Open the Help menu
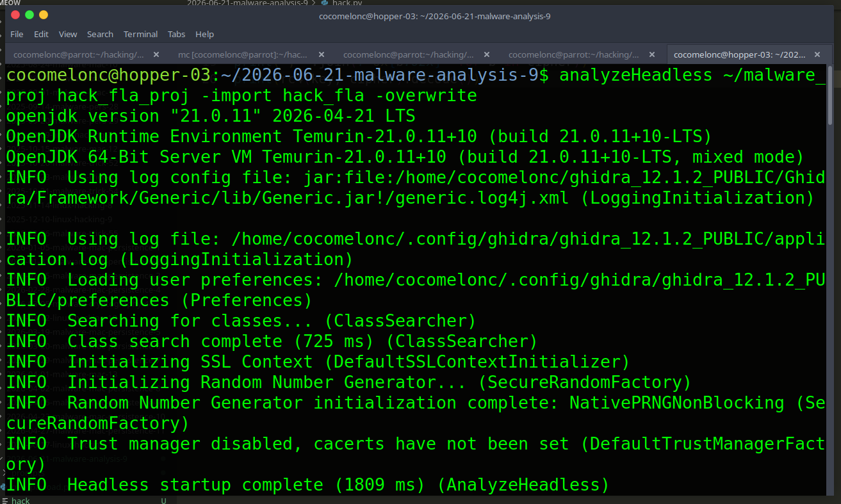 pos(204,34)
